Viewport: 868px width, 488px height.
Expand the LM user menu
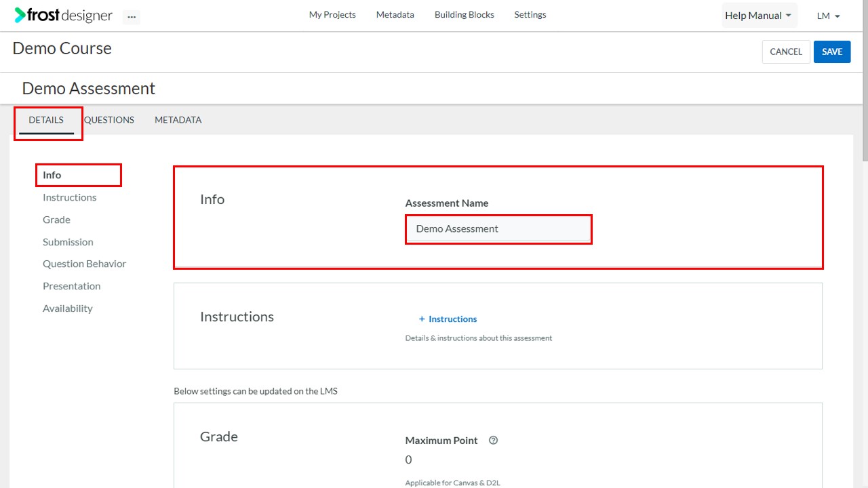(x=829, y=16)
